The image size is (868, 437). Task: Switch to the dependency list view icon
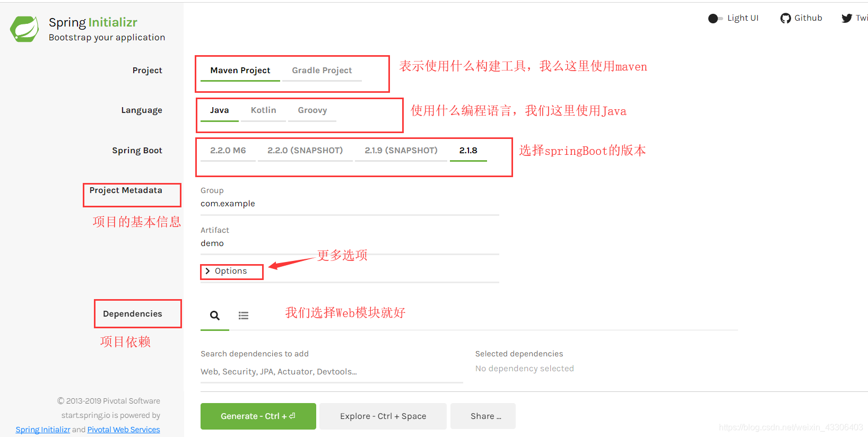click(x=244, y=316)
